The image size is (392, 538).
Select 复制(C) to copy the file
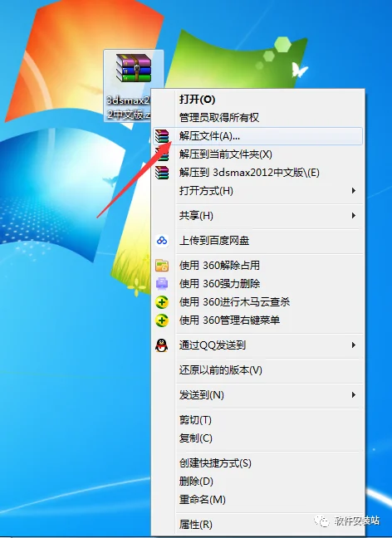pyautogui.click(x=257, y=438)
